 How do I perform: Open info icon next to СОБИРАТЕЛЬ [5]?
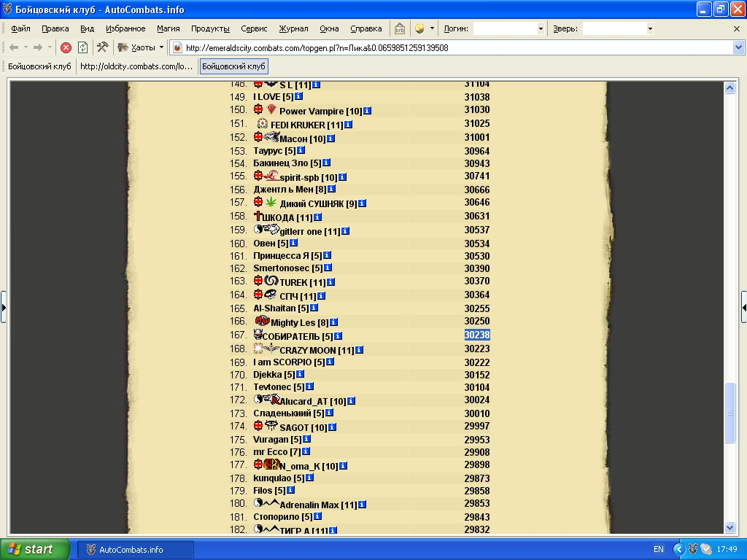point(338,335)
